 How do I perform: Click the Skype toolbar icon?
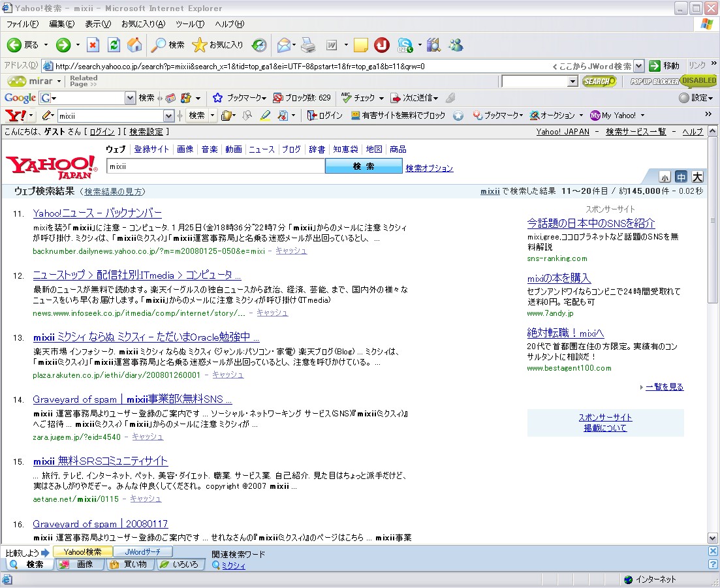[405, 44]
